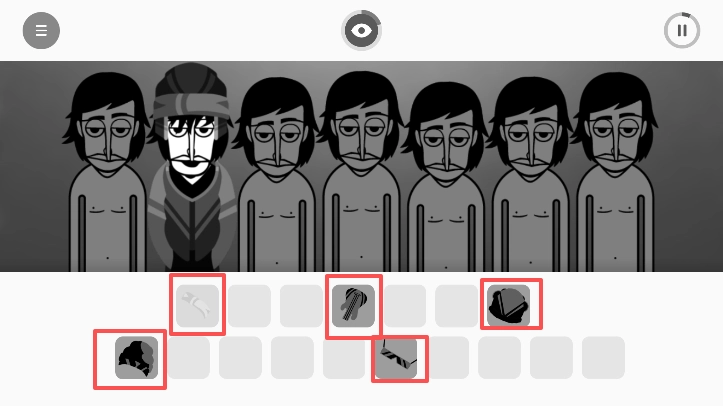Click empty slot right of striped hat icon
The height and width of the screenshot is (406, 723).
coord(405,306)
